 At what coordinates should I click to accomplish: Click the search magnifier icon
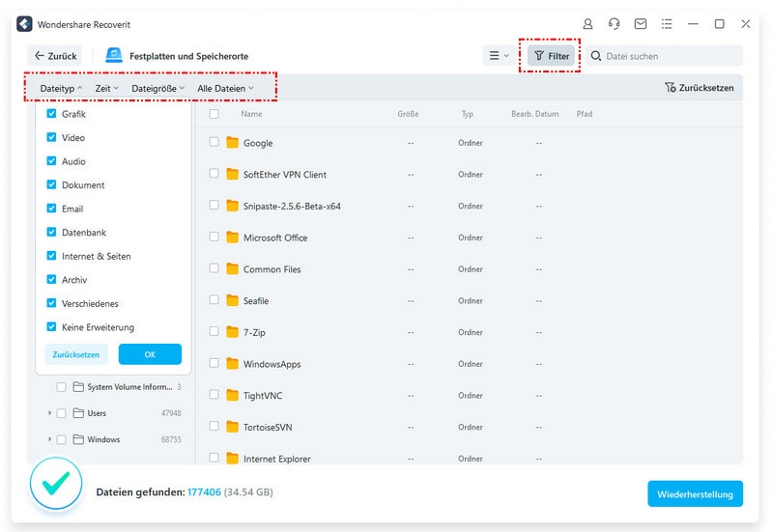(x=595, y=56)
